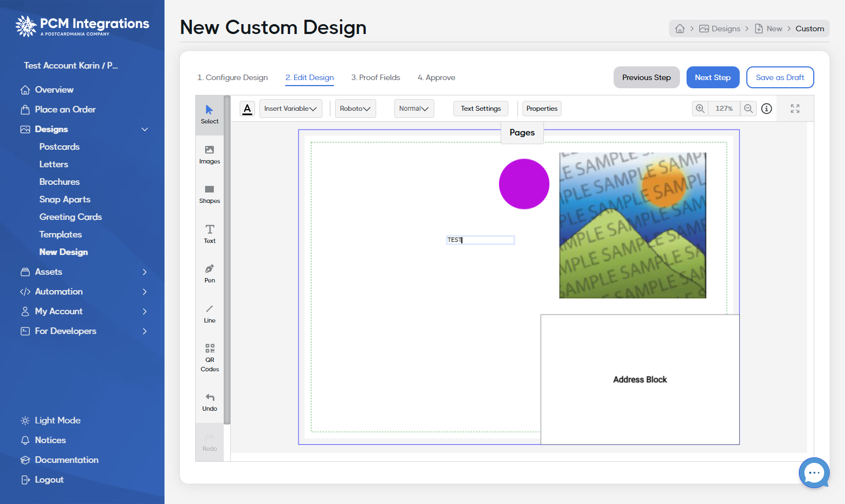
Task: Choose the Shapes tool
Action: [x=209, y=195]
